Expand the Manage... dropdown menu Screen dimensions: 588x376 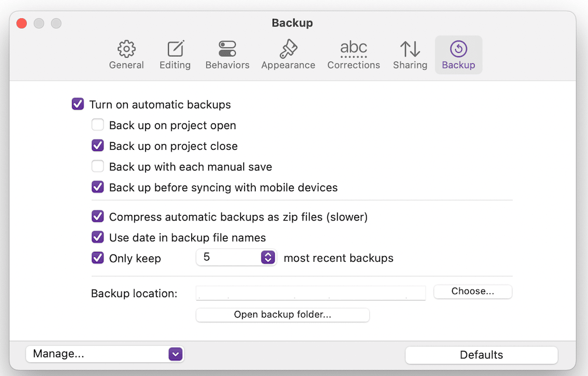(105, 354)
